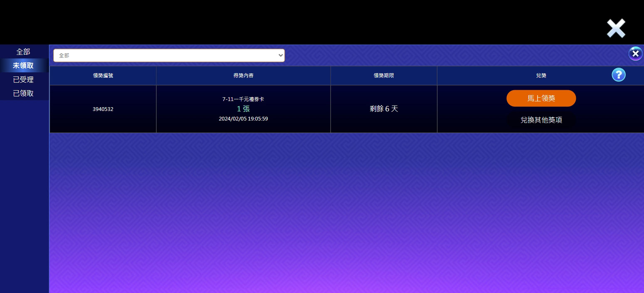The height and width of the screenshot is (293, 644).
Task: Click the 兌換其他獎項 button
Action: point(541,120)
